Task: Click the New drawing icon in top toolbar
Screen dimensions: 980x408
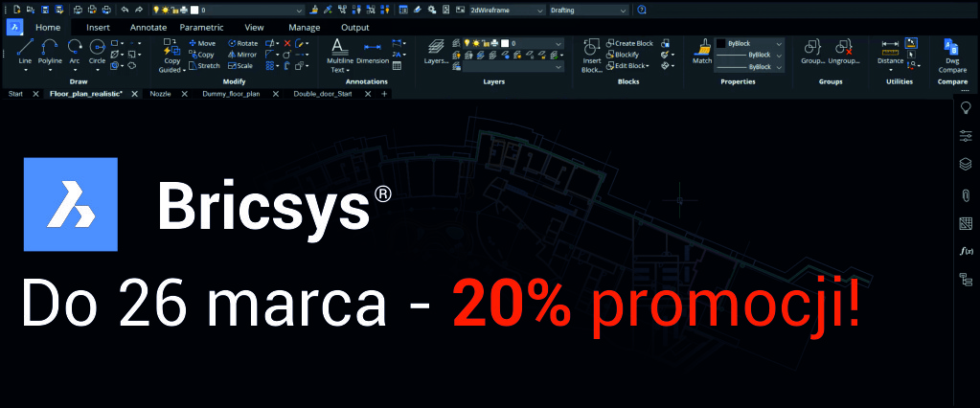Action: pos(17,10)
